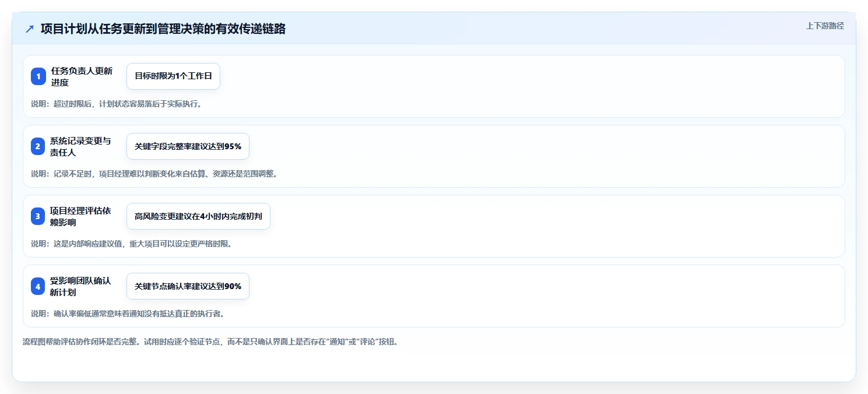
Task: Click the 高风险变更建议在4小时内完成初判 chip
Action: [198, 216]
